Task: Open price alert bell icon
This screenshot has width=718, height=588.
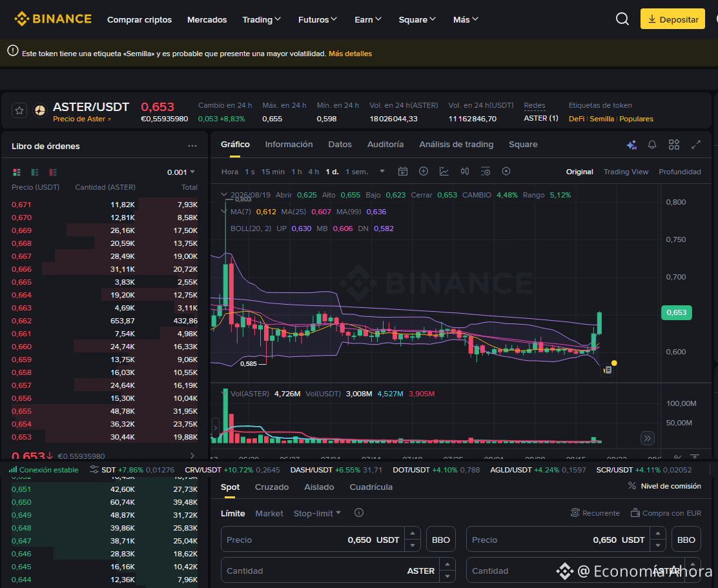Action: click(x=652, y=145)
